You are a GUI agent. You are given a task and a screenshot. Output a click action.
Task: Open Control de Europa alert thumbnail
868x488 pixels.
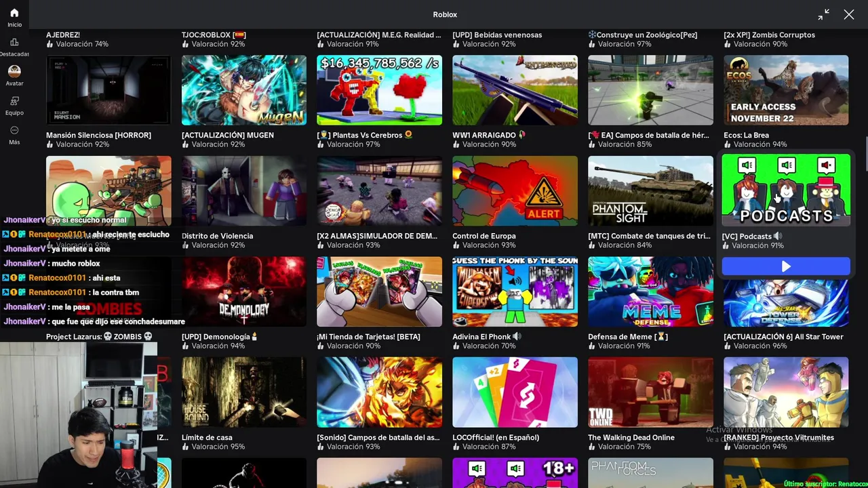pyautogui.click(x=515, y=191)
